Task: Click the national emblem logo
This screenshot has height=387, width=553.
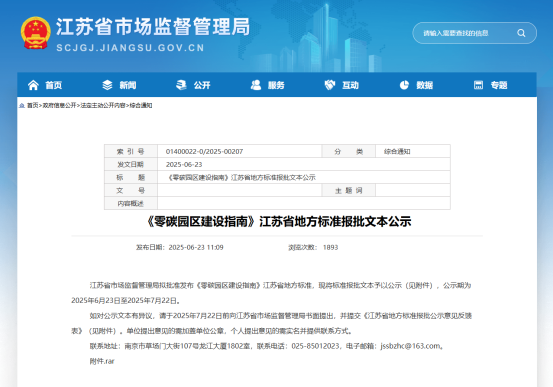Action: [35, 33]
